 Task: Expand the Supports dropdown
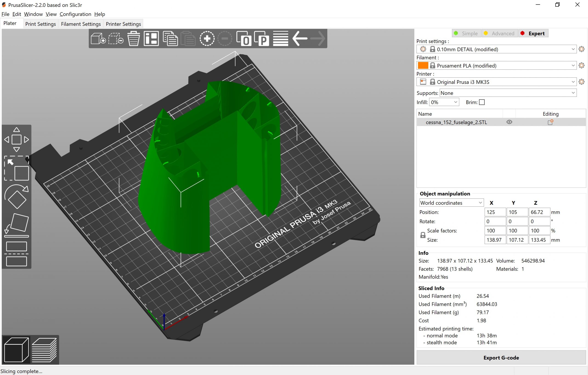pyautogui.click(x=573, y=93)
